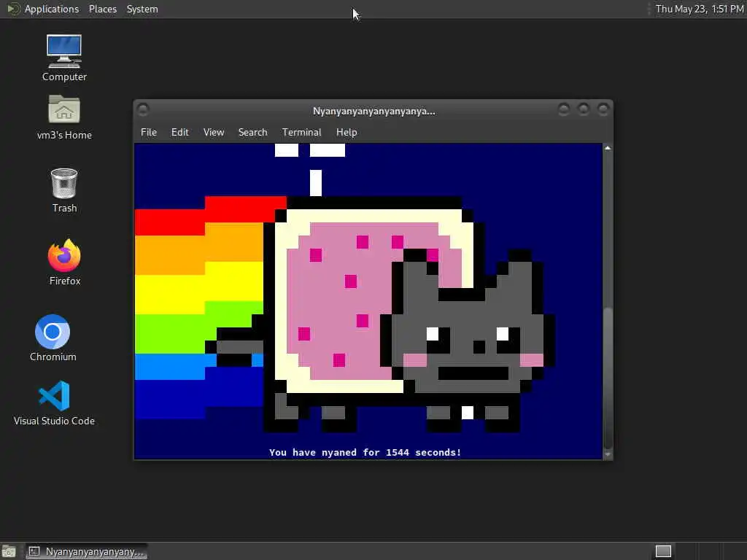Open the Terminal menu in menubar
Screen dimensions: 747x560
[x=301, y=133]
